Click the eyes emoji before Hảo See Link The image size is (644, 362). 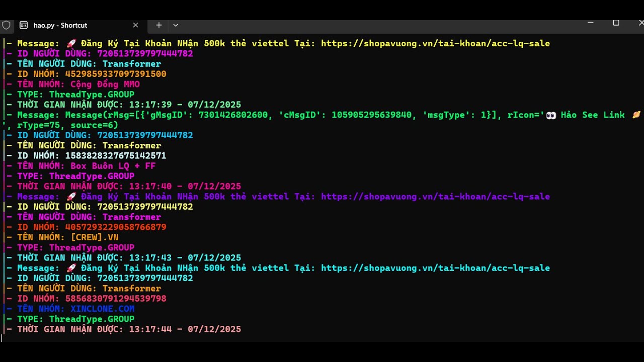click(551, 115)
